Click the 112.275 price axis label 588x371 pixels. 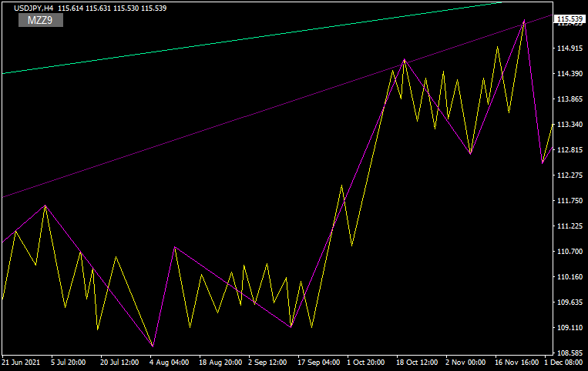(x=570, y=175)
